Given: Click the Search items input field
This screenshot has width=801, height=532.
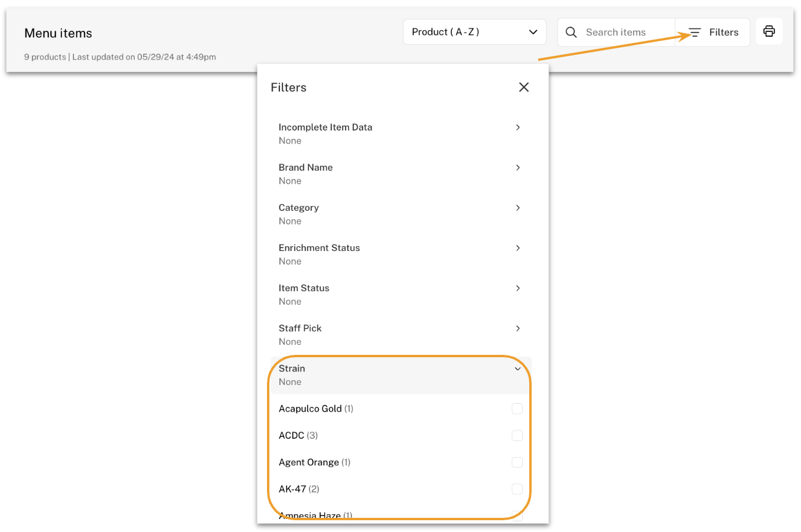Looking at the screenshot, I should (x=616, y=32).
